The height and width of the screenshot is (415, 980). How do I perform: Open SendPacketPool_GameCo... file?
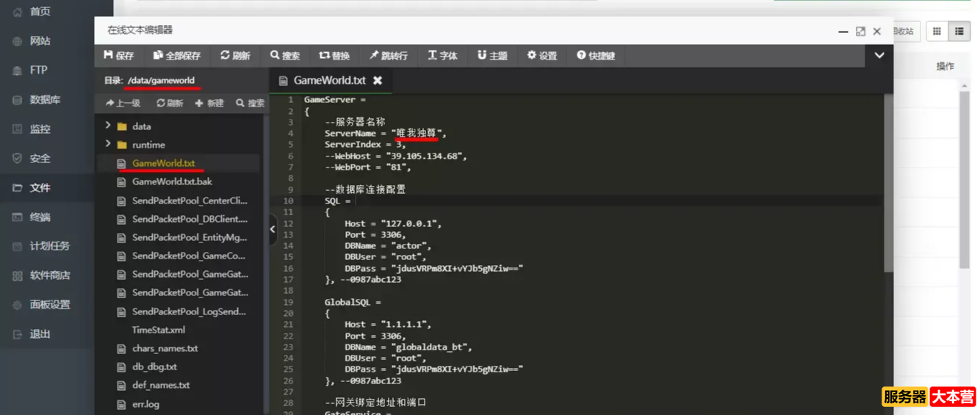pos(189,256)
